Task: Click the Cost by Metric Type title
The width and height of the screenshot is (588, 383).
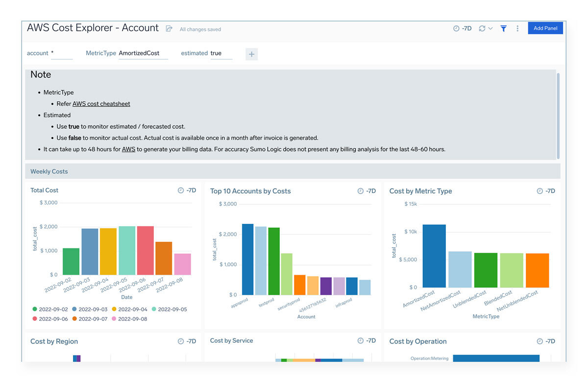Action: [420, 191]
